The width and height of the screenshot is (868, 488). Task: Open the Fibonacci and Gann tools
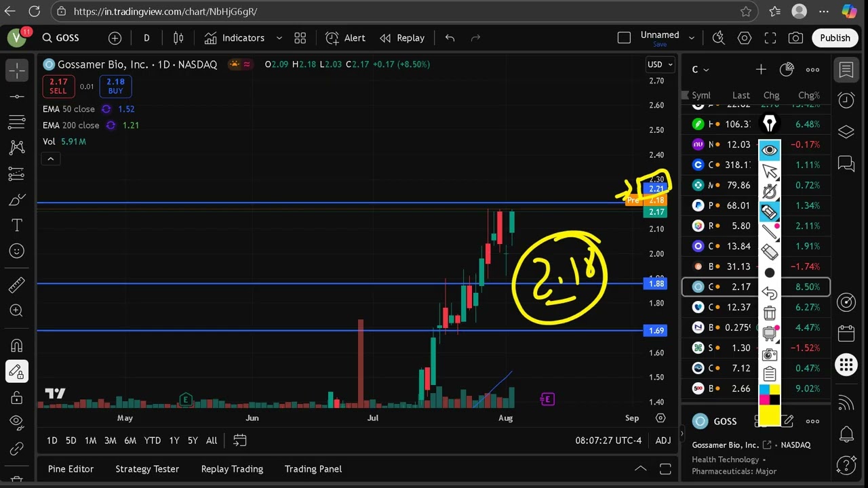17,122
